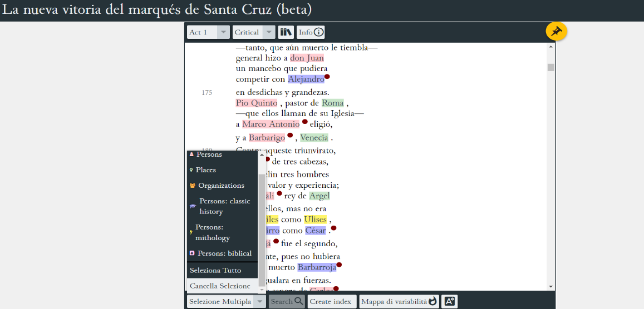Viewport: 644px width, 309px height.
Task: Toggle Persons: classic history filter
Action: coord(222,207)
